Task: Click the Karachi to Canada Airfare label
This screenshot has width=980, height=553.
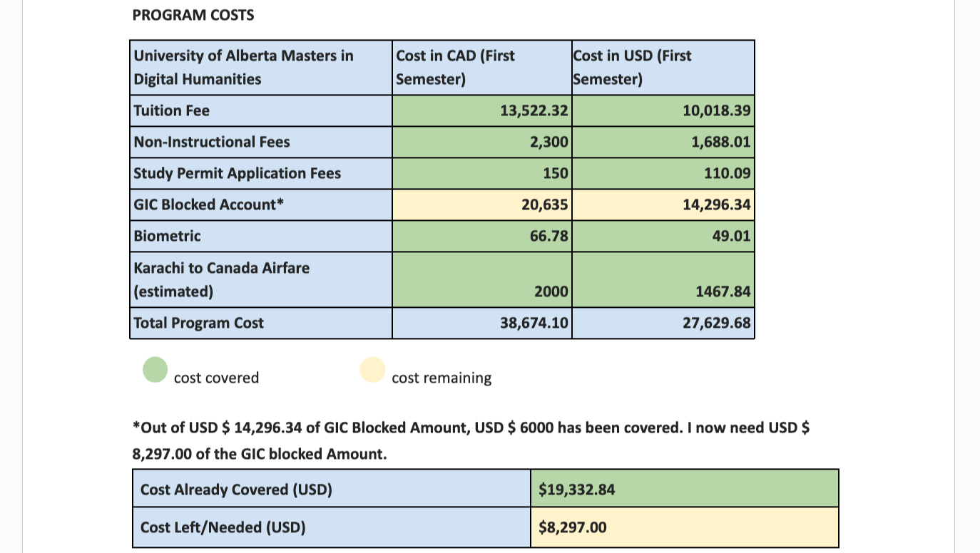Action: (222, 279)
